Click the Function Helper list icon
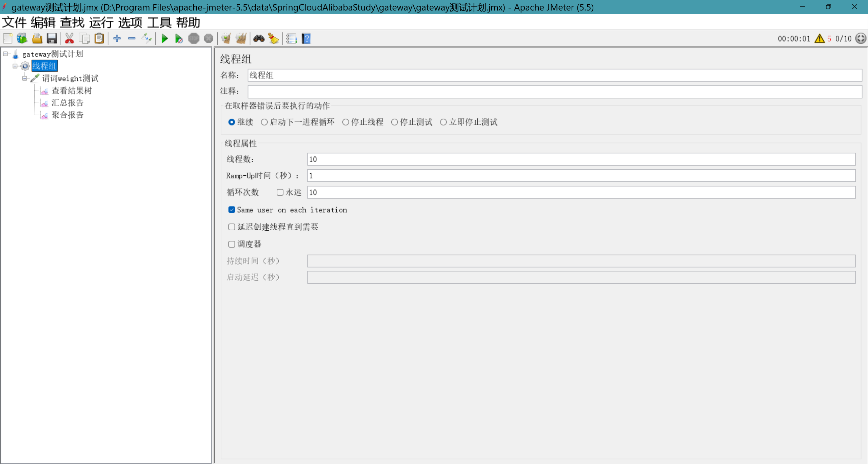Screen dimensions: 868x464 tap(291, 39)
